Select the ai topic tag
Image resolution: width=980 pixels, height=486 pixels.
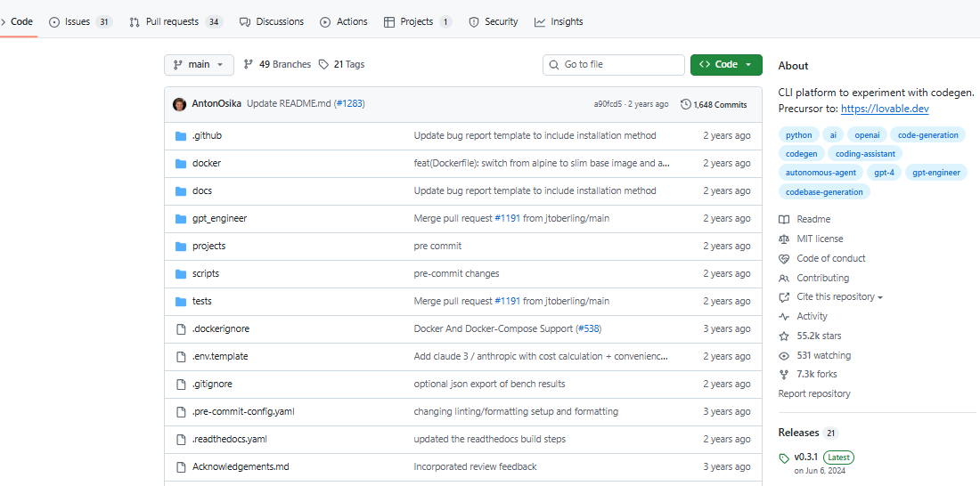(x=833, y=135)
